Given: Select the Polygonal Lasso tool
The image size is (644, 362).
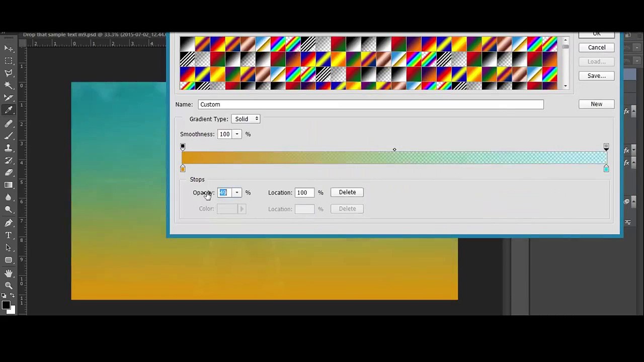Looking at the screenshot, I should pos(9,73).
